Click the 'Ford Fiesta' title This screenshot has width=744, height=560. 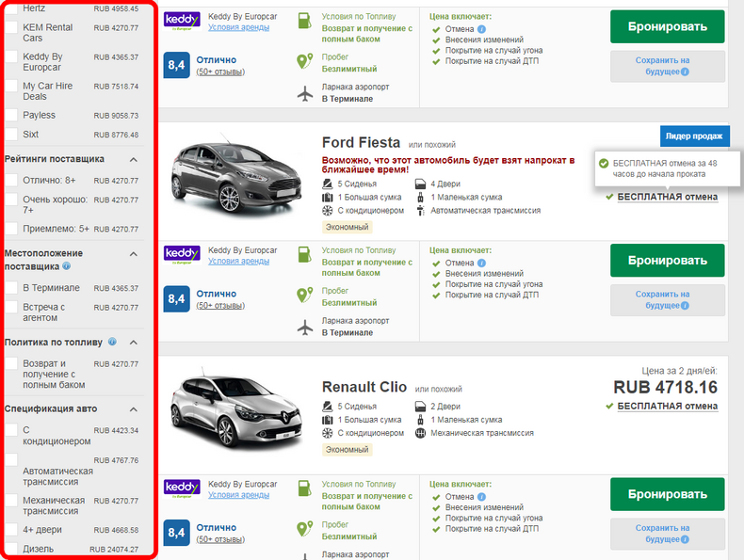pos(361,142)
